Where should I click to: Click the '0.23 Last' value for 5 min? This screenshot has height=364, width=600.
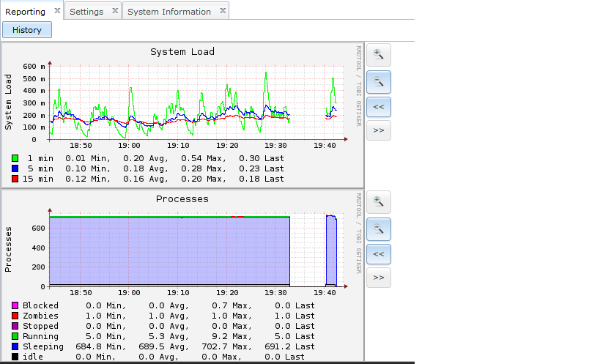(262, 168)
